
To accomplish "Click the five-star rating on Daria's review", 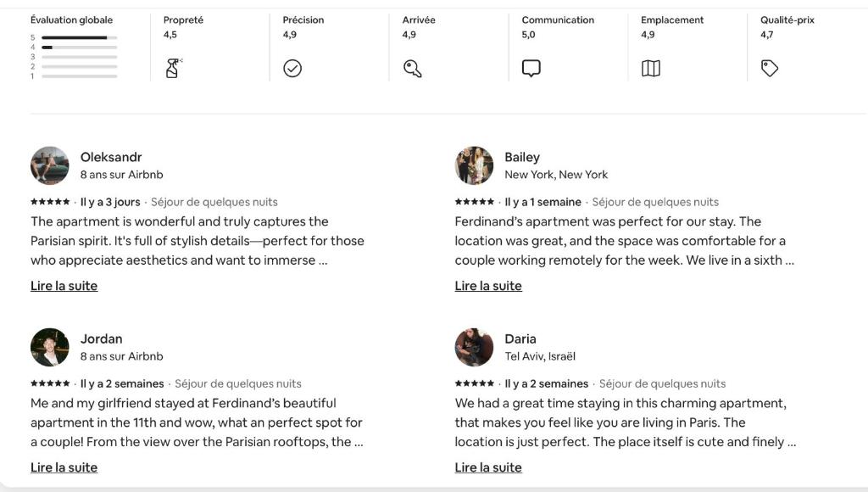I will pyautogui.click(x=475, y=383).
